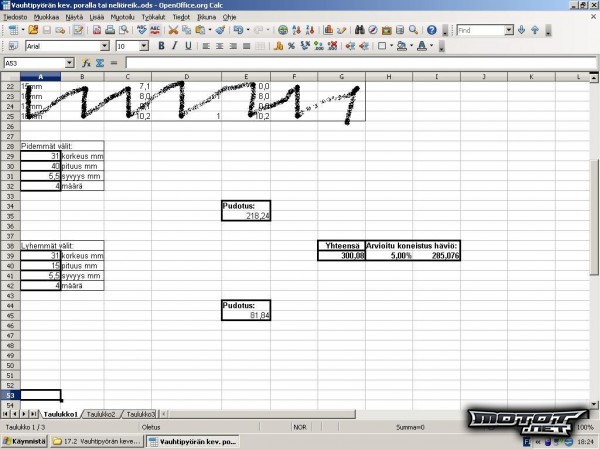This screenshot has height=450, width=600.
Task: Click the Cut scissors icon
Action: click(173, 30)
